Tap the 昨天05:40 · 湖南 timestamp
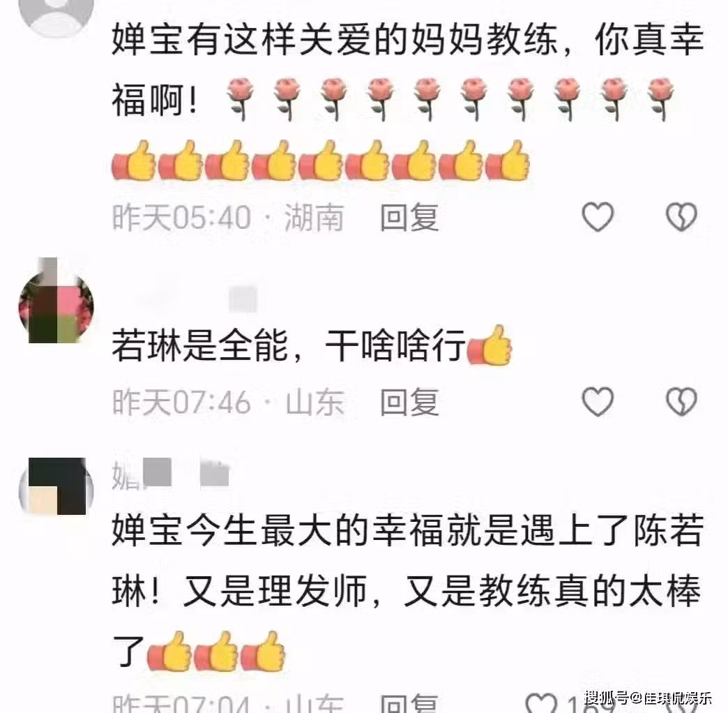This screenshot has width=728, height=713. [229, 218]
